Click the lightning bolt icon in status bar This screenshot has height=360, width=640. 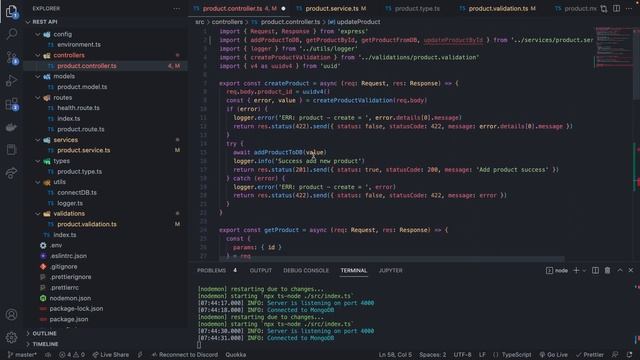(140, 355)
